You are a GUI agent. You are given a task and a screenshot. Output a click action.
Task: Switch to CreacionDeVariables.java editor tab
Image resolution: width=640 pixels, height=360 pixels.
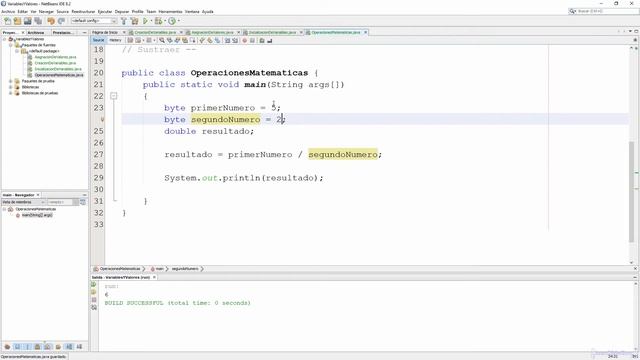[155, 32]
